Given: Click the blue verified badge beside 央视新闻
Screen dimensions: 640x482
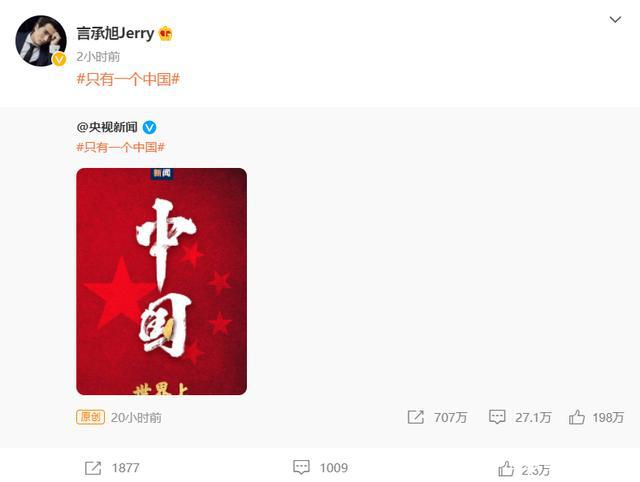Looking at the screenshot, I should tap(149, 128).
